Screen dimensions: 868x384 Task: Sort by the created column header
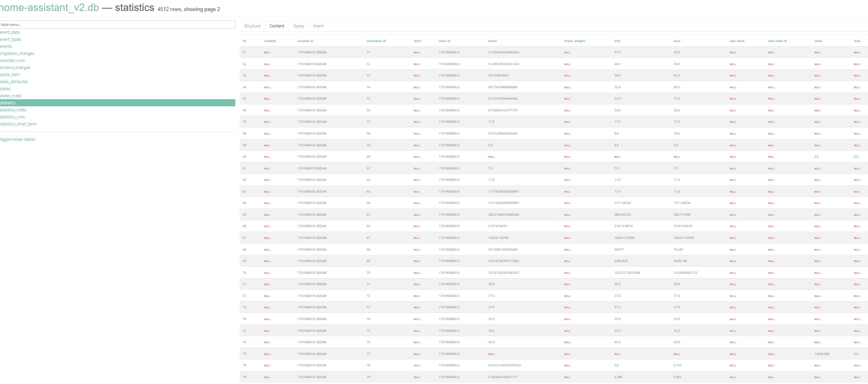pos(270,41)
